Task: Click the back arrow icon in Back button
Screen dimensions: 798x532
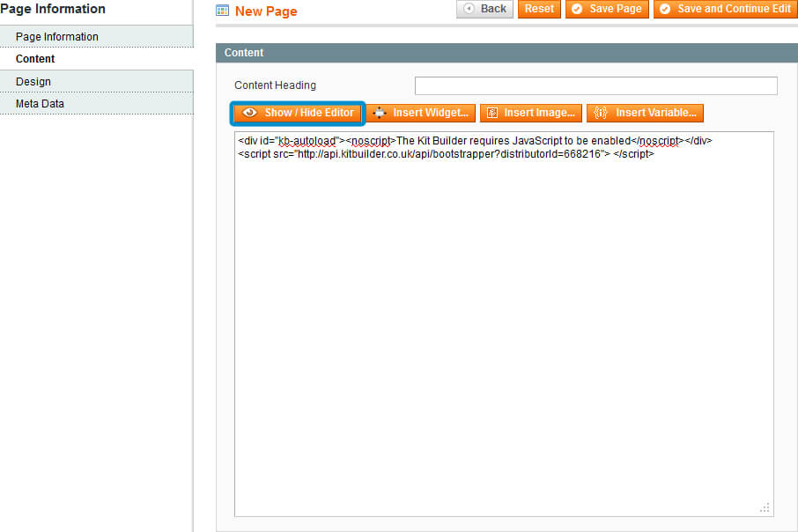Action: coord(469,9)
